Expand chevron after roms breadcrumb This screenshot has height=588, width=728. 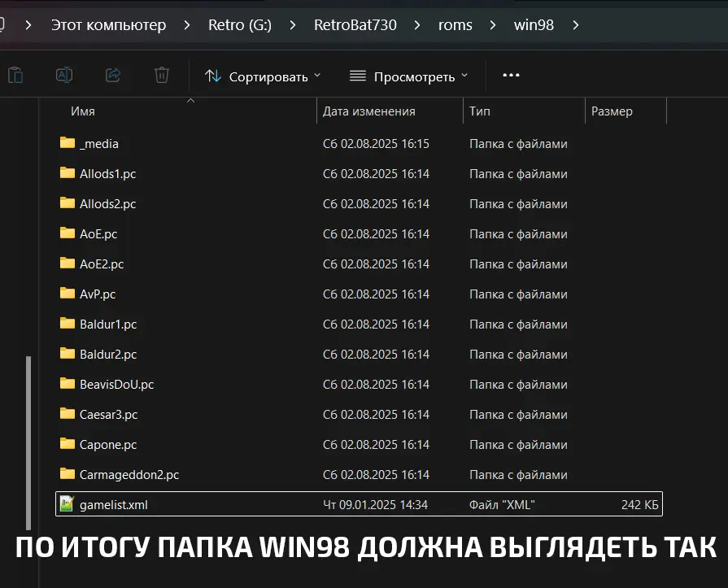pyautogui.click(x=493, y=25)
